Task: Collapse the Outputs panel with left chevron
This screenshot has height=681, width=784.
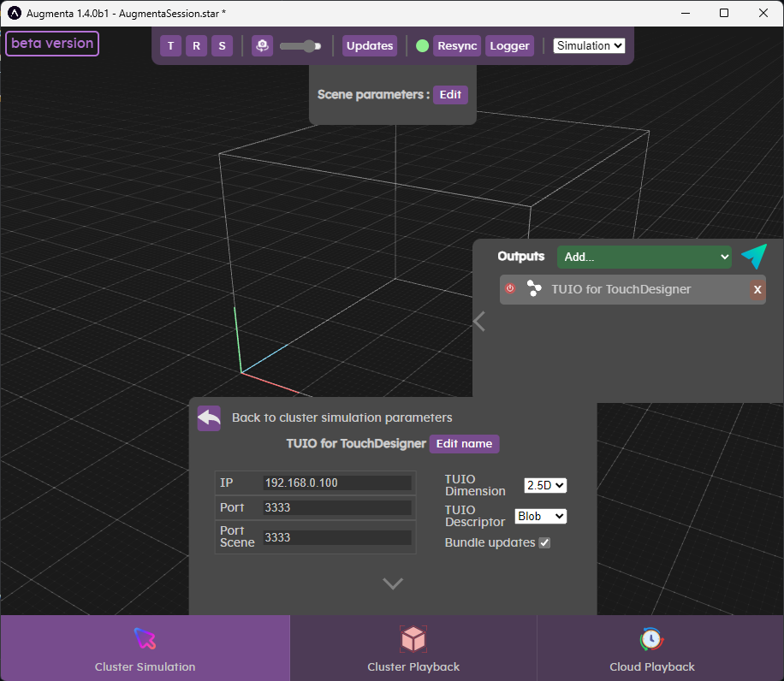Action: tap(479, 322)
